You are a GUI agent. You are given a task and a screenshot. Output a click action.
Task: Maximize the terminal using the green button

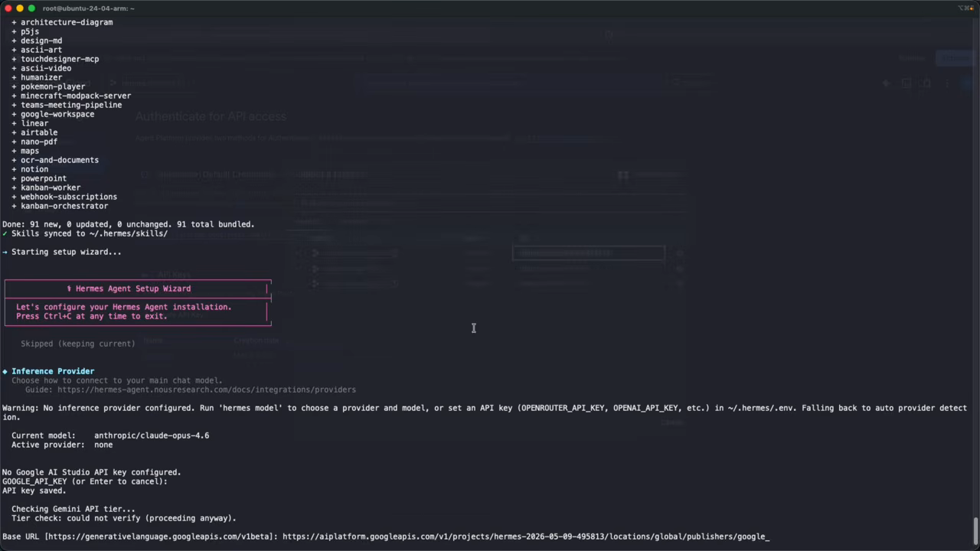[x=31, y=8]
